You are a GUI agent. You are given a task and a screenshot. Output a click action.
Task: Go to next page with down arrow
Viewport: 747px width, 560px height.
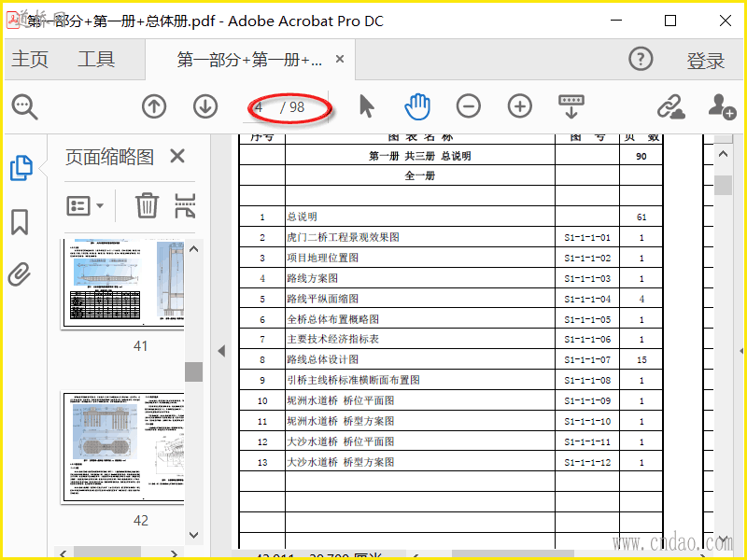205,106
